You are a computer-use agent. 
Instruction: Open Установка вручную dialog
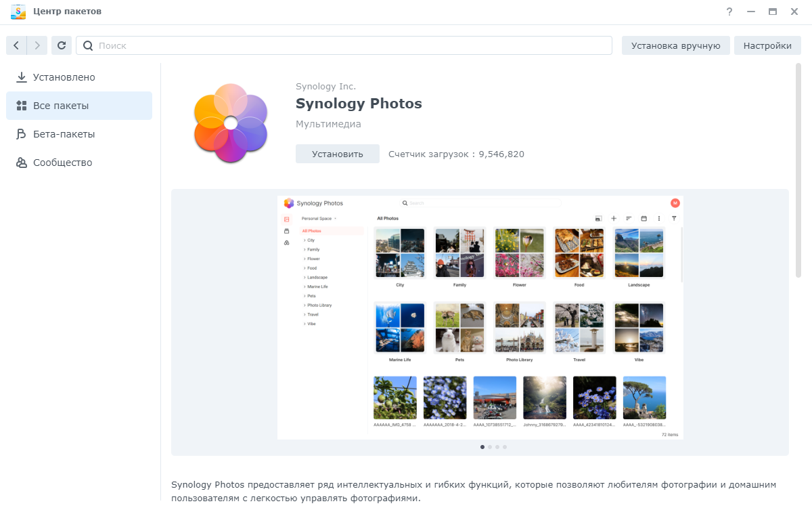[x=675, y=45]
